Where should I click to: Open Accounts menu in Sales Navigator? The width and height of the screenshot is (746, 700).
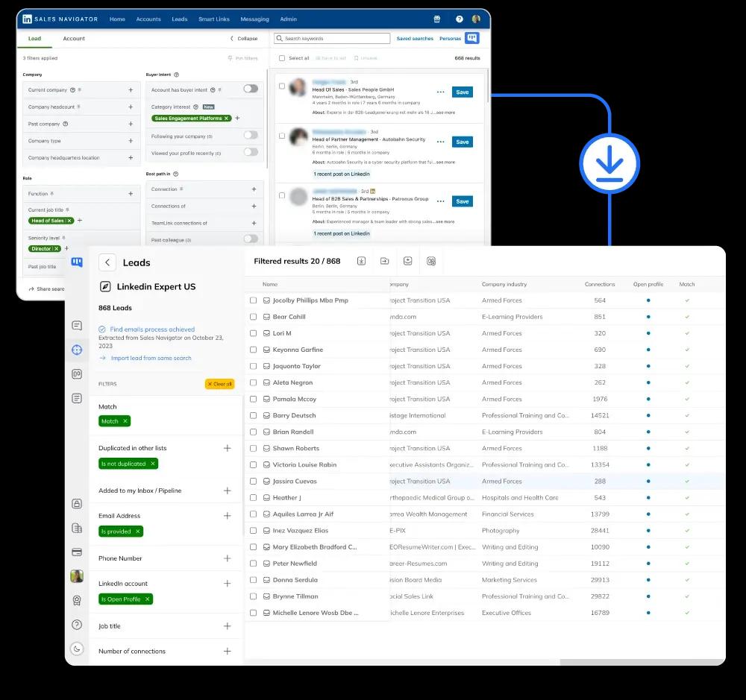coord(148,19)
